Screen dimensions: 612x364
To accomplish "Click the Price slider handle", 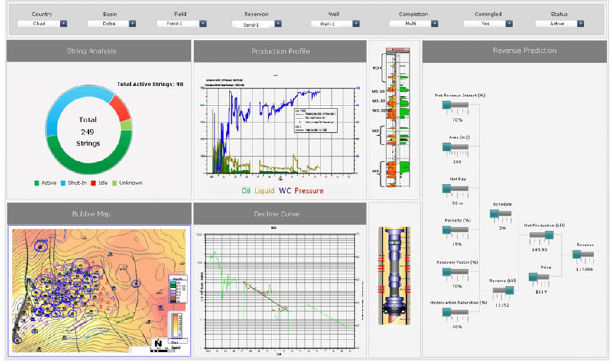I will (x=533, y=277).
